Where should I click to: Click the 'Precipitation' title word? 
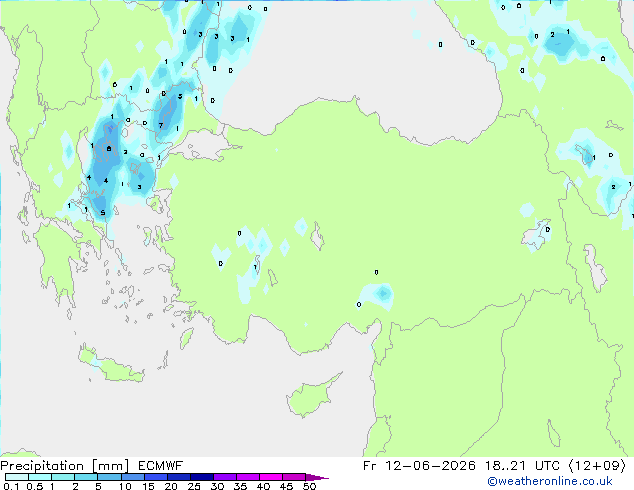(42, 466)
